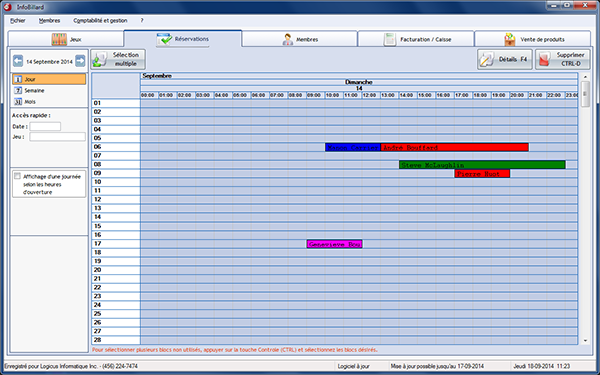Open the Membres menu
The image size is (600, 375).
(x=49, y=21)
